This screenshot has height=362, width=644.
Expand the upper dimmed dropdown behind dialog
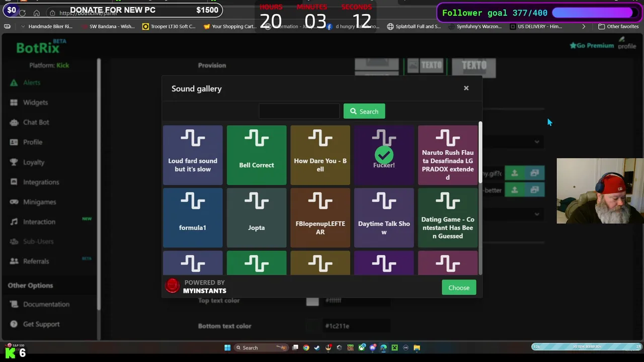click(513, 142)
